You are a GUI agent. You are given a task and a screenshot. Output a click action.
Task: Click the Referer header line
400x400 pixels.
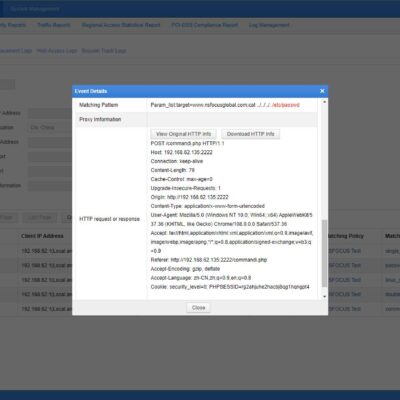[x=209, y=260]
